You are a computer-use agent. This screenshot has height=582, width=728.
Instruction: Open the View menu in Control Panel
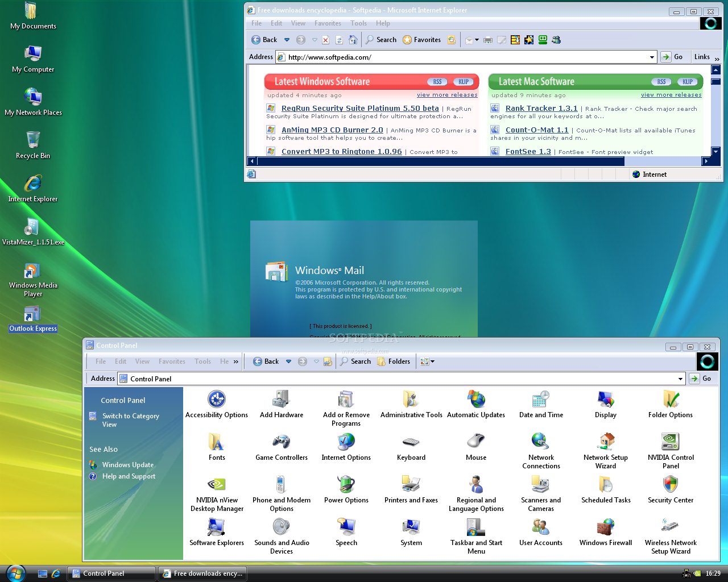point(142,361)
